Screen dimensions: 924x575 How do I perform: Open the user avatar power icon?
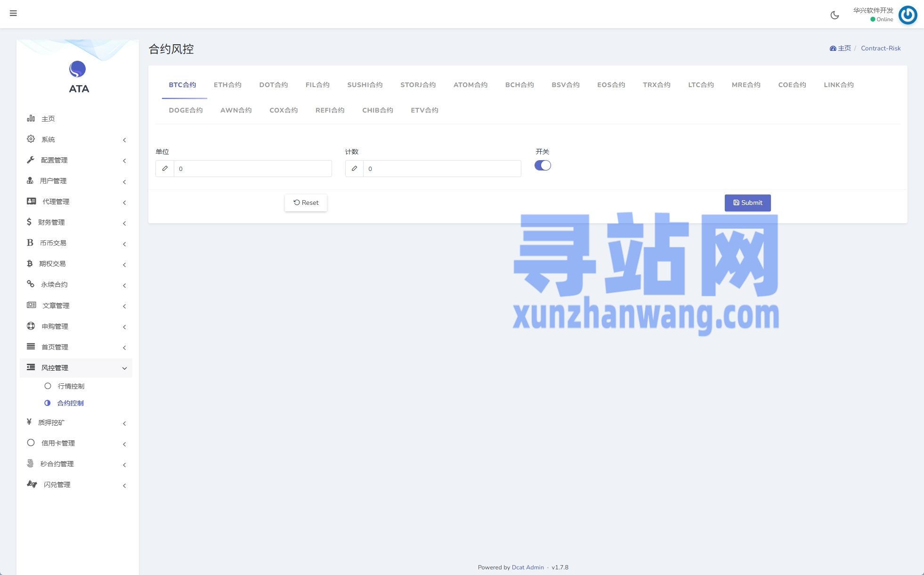tap(908, 15)
